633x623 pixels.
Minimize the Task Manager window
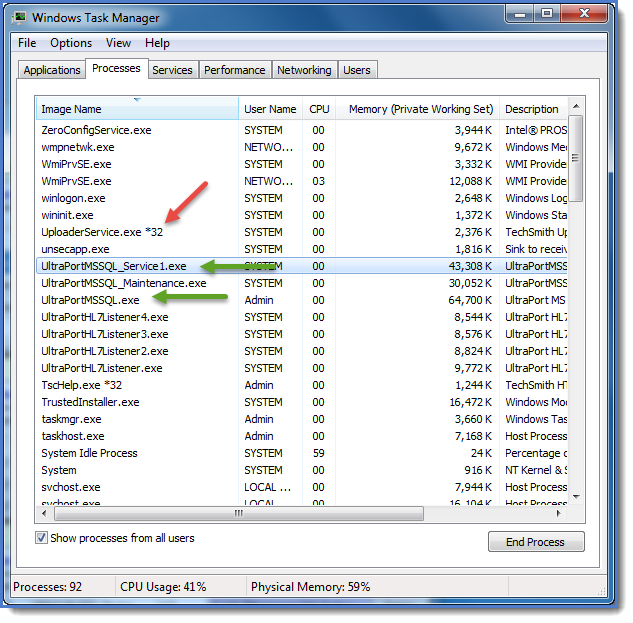point(520,14)
